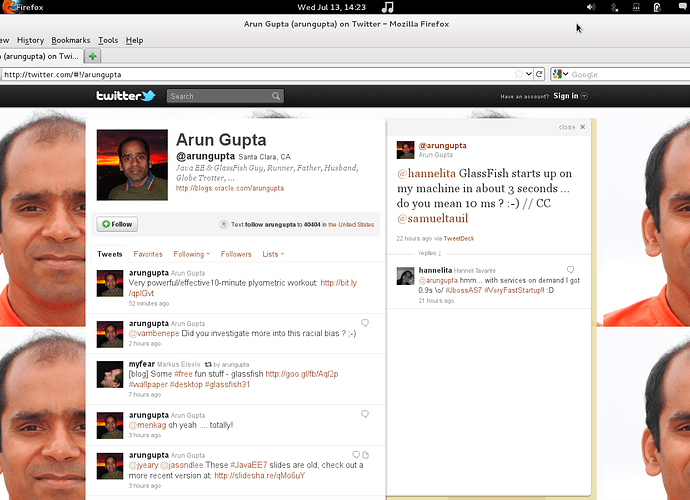The image size is (690, 500).
Task: Open the History menu
Action: (x=30, y=40)
